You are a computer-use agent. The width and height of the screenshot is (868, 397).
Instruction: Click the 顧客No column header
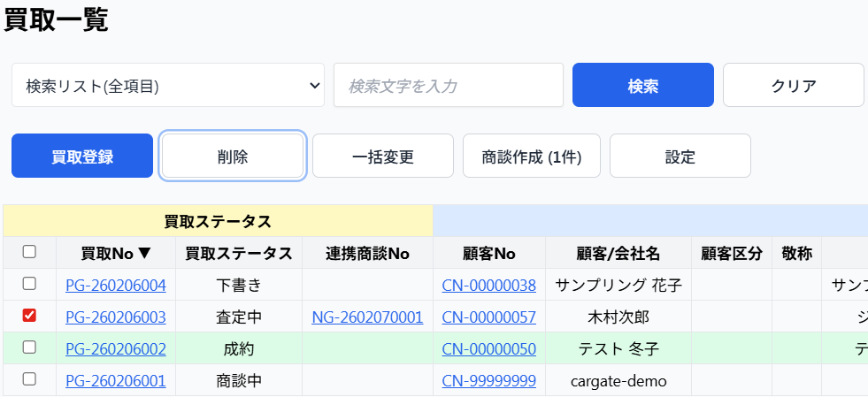point(488,253)
